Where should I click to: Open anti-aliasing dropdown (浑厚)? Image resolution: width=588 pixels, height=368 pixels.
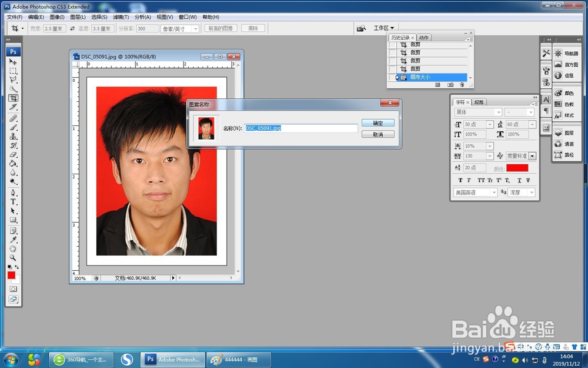[x=532, y=193]
